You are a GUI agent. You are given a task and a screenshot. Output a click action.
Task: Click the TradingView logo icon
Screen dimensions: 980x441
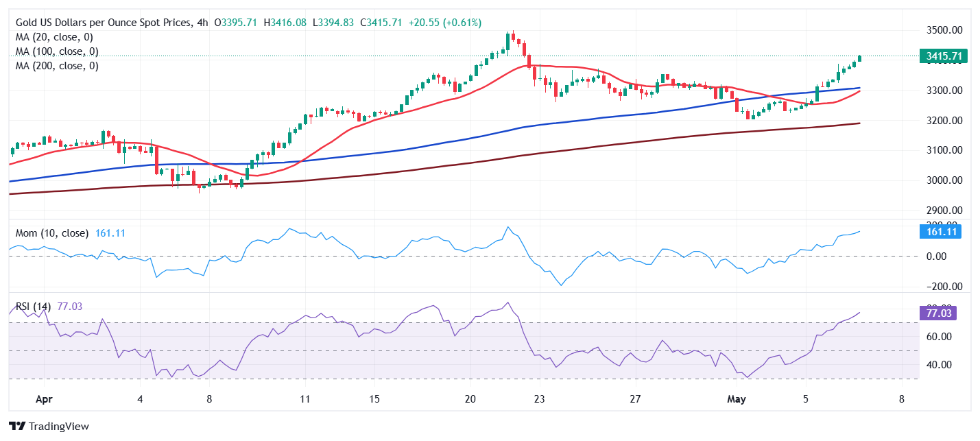[x=18, y=426]
